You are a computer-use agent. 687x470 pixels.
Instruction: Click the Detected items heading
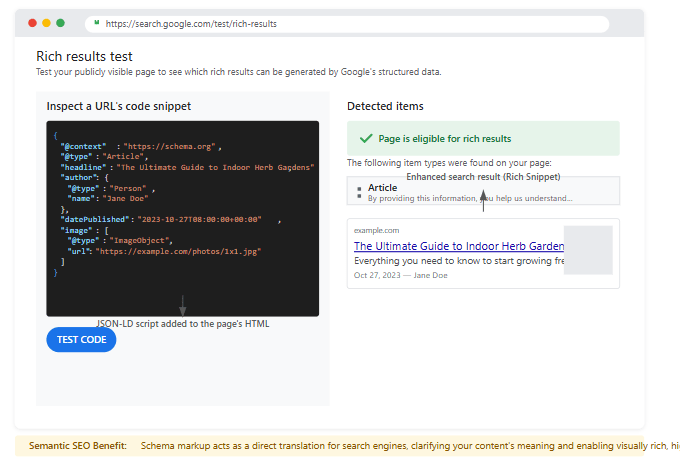tap(385, 106)
